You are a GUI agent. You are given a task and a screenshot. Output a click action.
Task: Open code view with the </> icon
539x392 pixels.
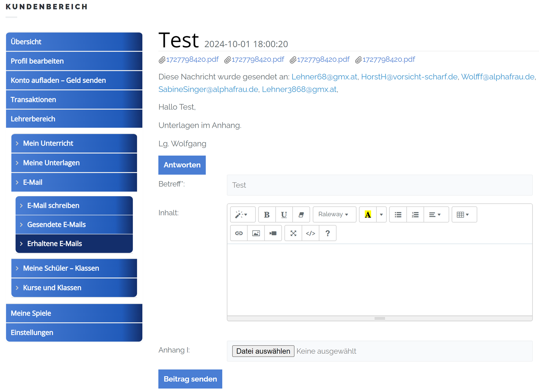pyautogui.click(x=310, y=233)
